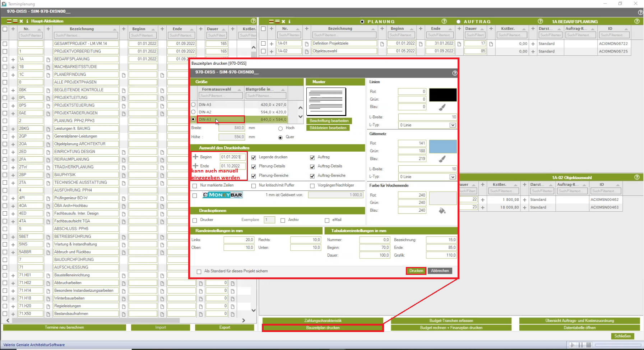Open the Linien L-Typ dropdown

(453, 125)
